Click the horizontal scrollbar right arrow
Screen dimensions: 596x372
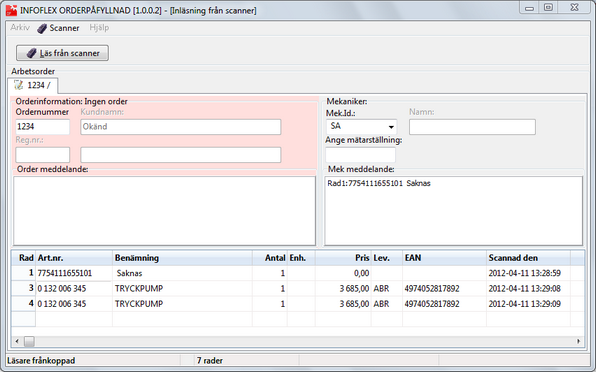pos(579,341)
